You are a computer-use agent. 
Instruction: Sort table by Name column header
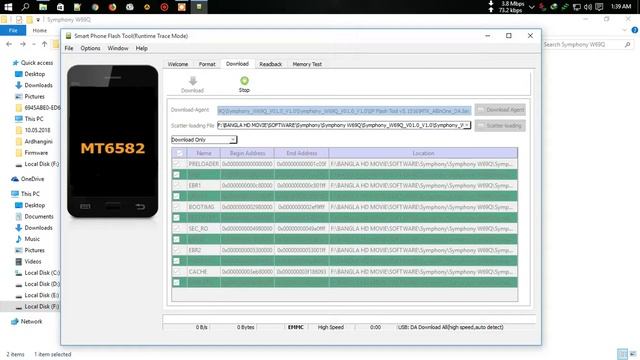click(204, 153)
